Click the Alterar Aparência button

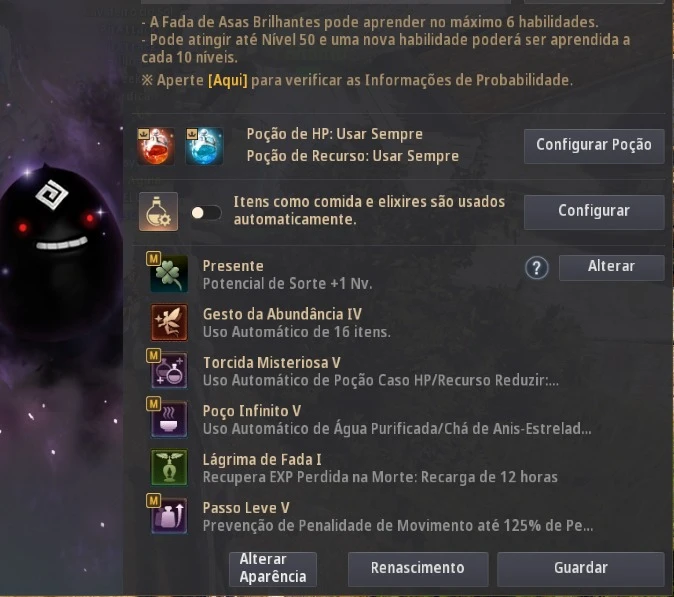coord(273,569)
